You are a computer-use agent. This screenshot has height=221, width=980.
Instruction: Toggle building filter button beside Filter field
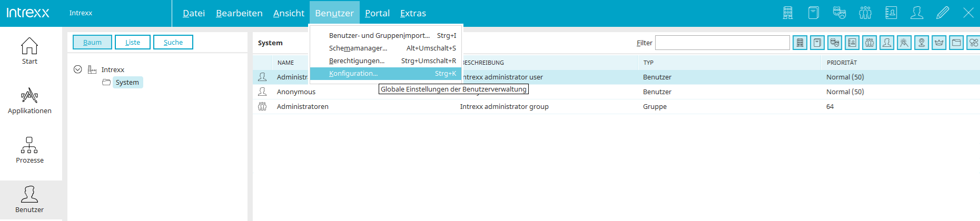(x=800, y=43)
